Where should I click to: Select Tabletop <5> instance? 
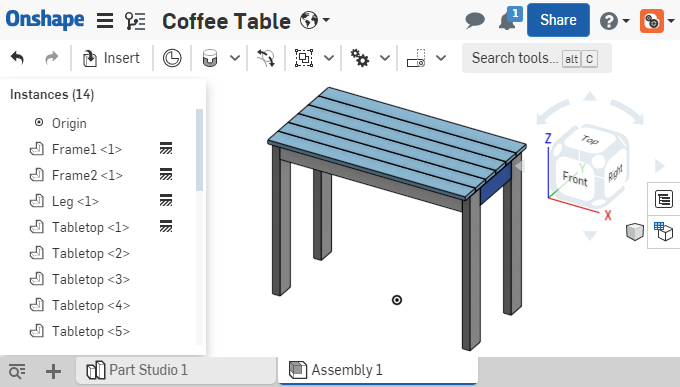pos(91,331)
